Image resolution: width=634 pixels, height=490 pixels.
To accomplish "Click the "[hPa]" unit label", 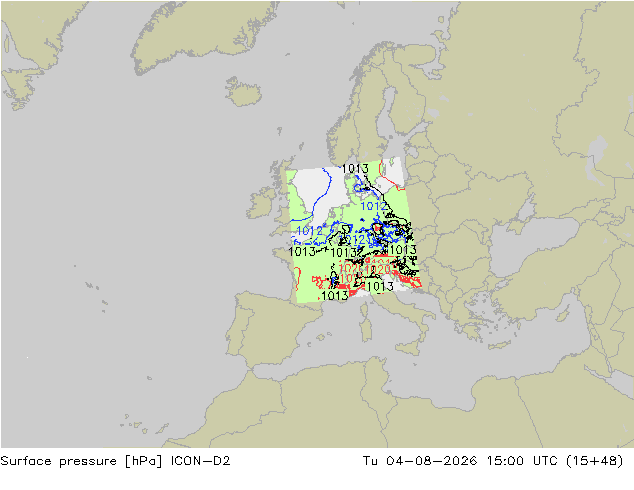I will pyautogui.click(x=143, y=461).
